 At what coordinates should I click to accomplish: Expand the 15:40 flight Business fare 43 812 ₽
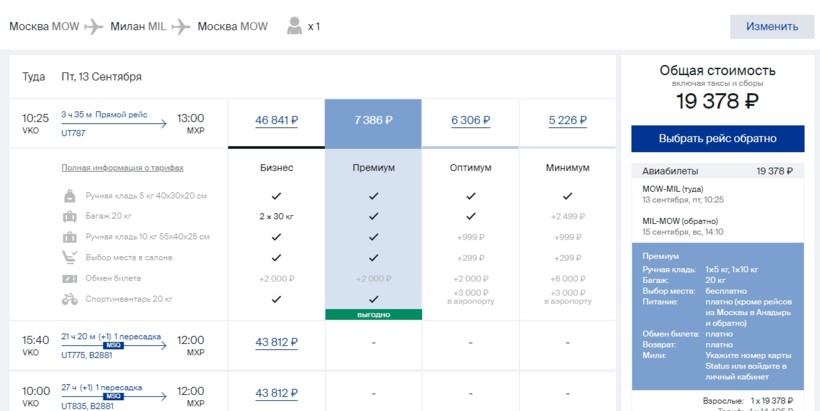click(277, 343)
